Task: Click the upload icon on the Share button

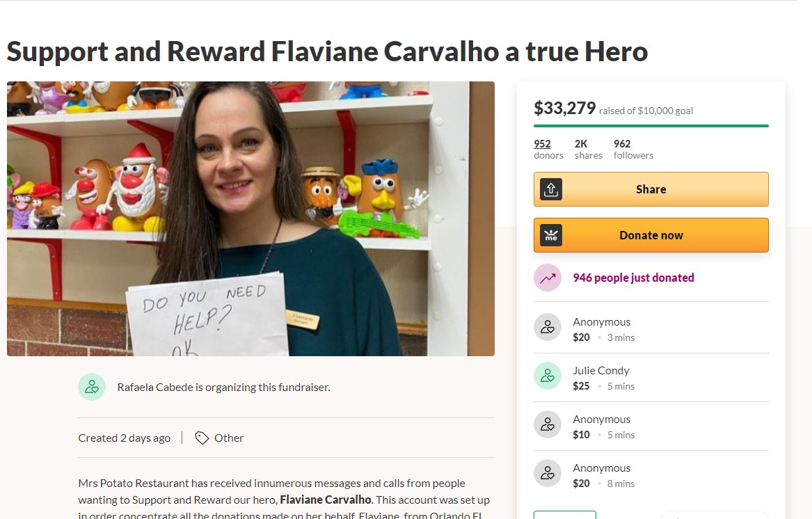Action: point(551,189)
